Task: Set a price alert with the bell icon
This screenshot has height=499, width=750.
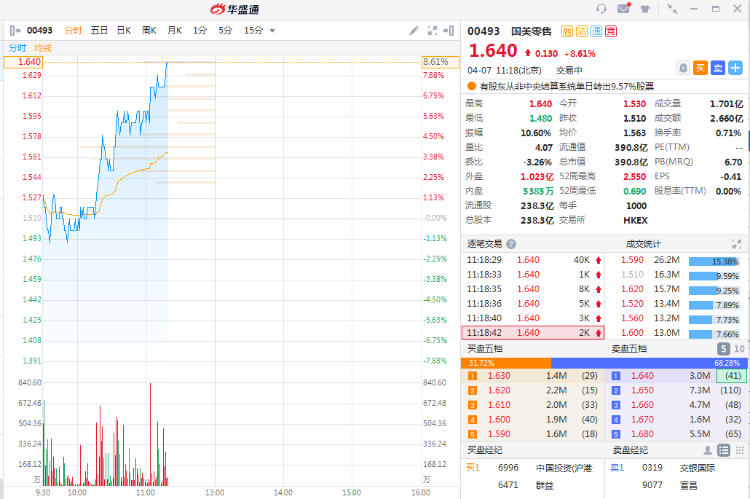Action: coord(683,68)
